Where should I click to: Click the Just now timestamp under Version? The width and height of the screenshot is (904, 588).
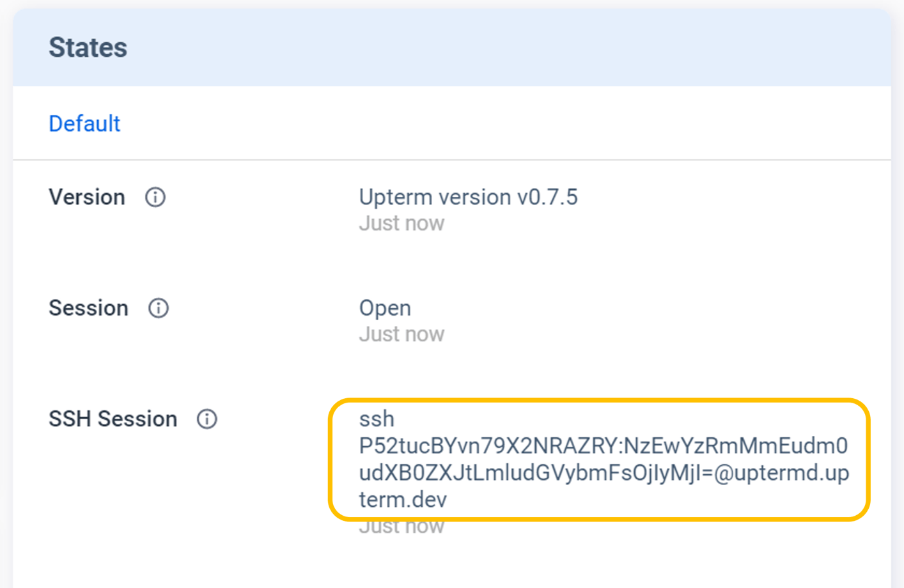coord(401,224)
